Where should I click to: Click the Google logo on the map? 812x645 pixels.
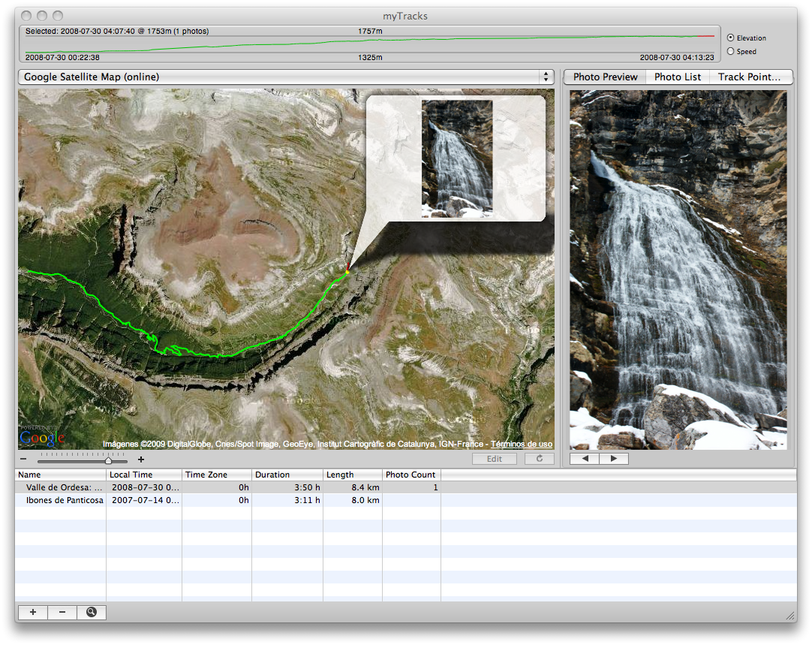43,438
